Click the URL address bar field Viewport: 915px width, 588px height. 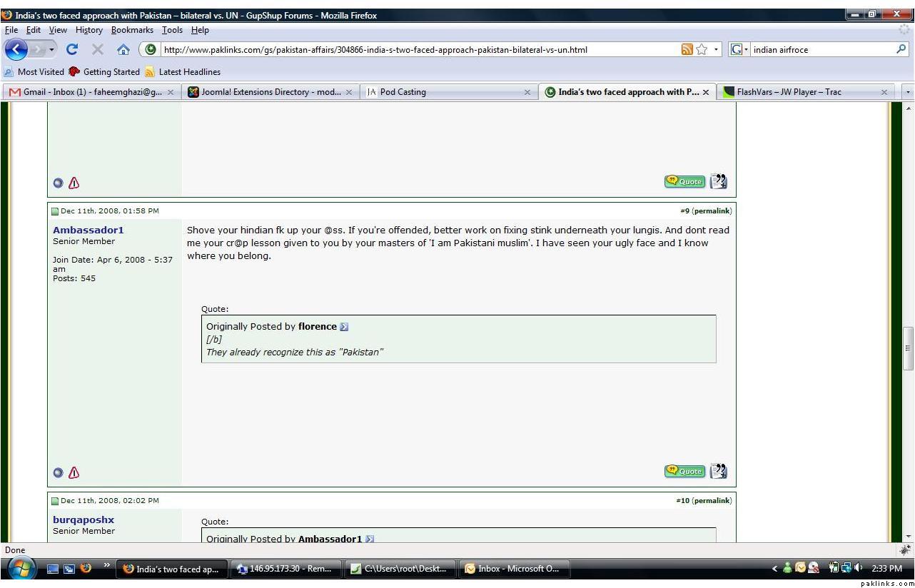414,49
